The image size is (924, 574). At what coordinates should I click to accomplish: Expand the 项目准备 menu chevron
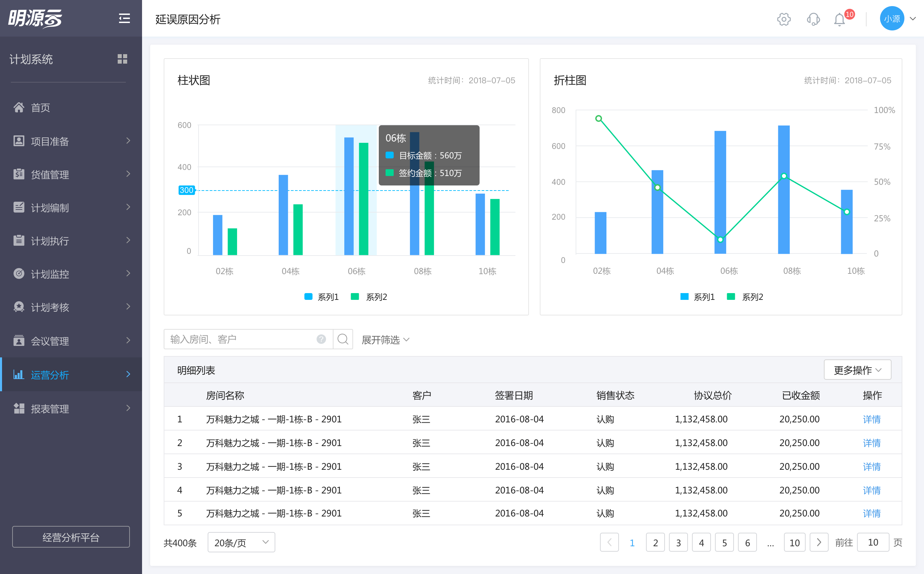pos(128,141)
